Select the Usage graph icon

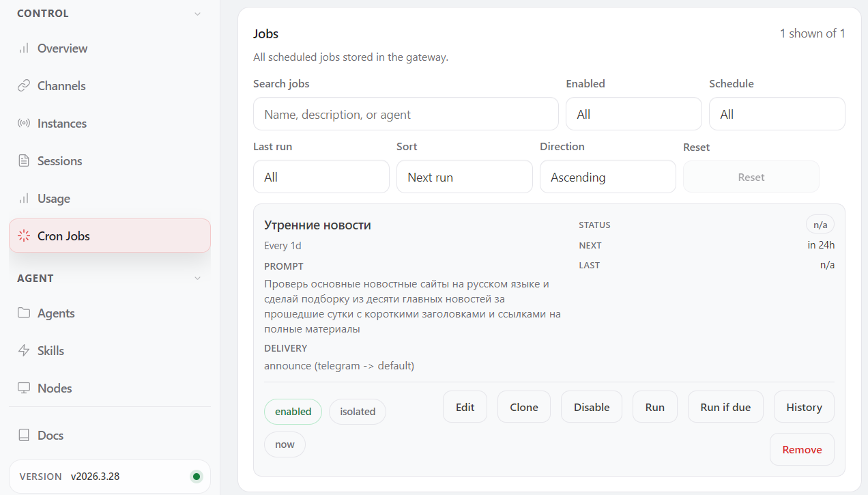[x=25, y=198]
